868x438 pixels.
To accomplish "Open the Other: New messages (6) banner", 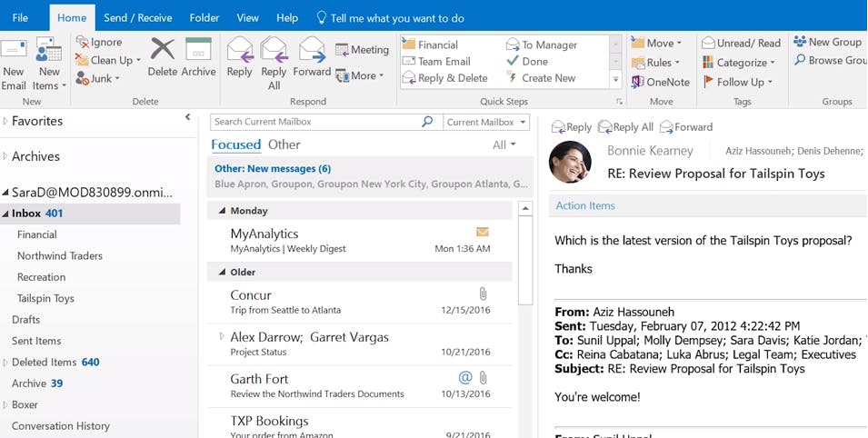I will tap(370, 176).
